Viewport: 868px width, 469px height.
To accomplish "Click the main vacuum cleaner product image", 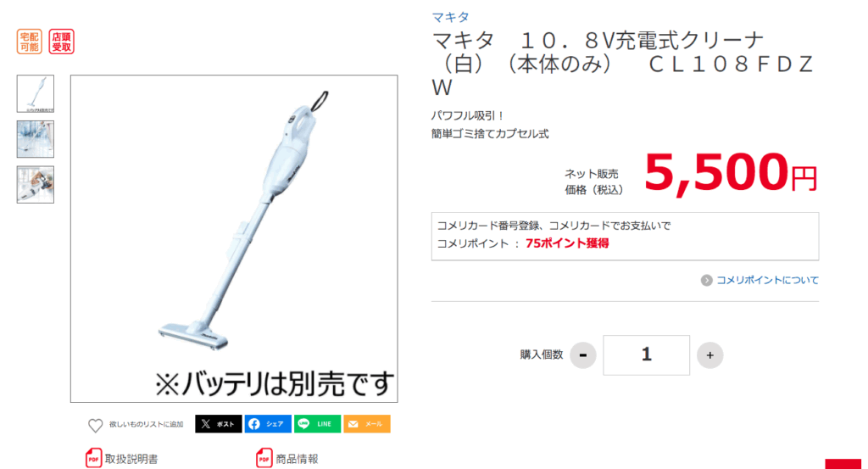I will click(x=234, y=238).
